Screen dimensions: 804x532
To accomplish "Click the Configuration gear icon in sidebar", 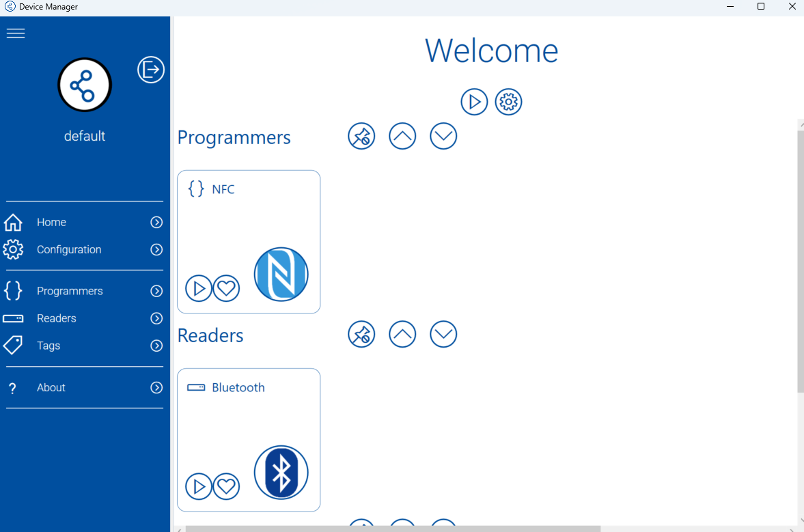I will pos(13,249).
